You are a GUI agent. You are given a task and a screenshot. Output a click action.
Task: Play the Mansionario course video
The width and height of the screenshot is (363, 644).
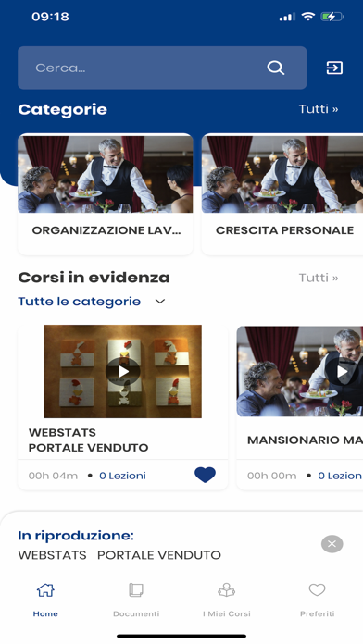coord(342,371)
